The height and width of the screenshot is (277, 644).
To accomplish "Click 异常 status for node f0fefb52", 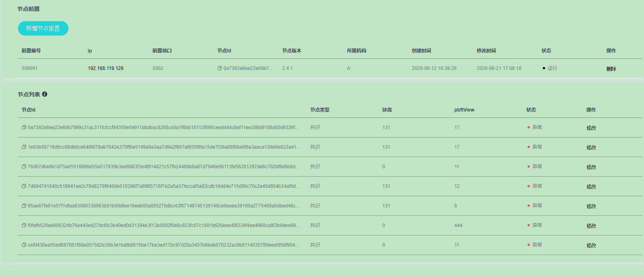I will click(535, 225).
